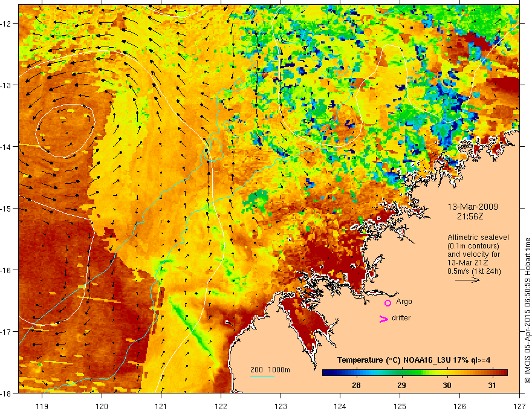
Task: Click the '-15' latitude axis label
Action: tap(6, 208)
